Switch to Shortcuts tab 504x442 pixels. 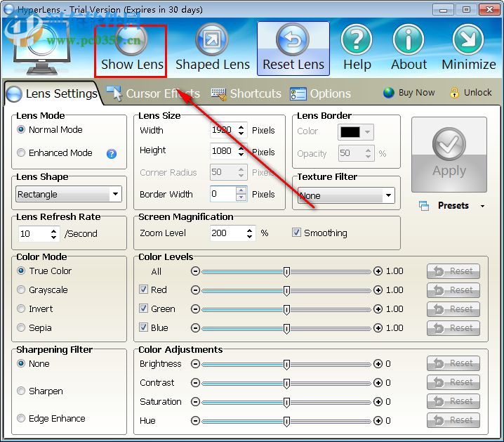(x=246, y=93)
